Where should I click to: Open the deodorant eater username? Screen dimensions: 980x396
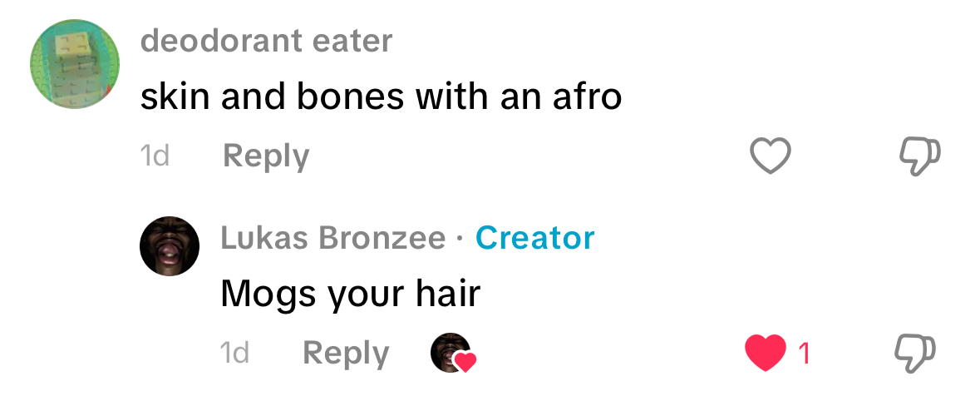(267, 42)
